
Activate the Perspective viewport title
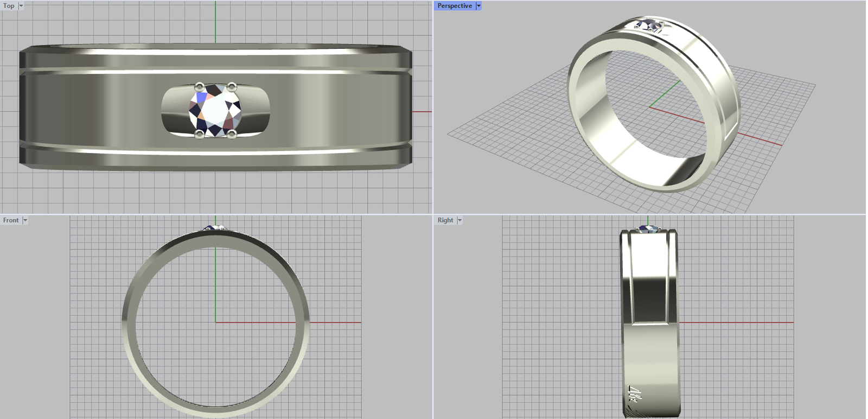[x=454, y=6]
